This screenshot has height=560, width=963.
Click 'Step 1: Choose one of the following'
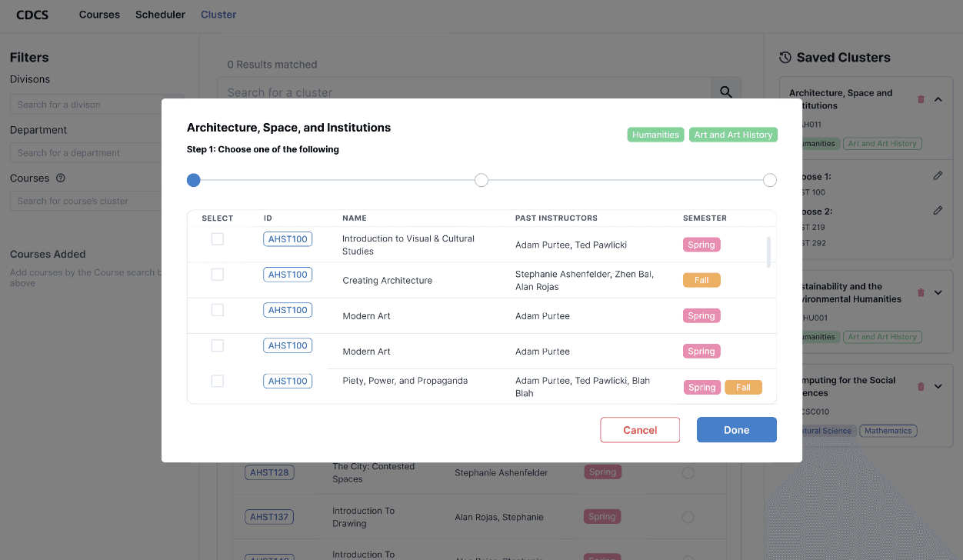click(263, 149)
